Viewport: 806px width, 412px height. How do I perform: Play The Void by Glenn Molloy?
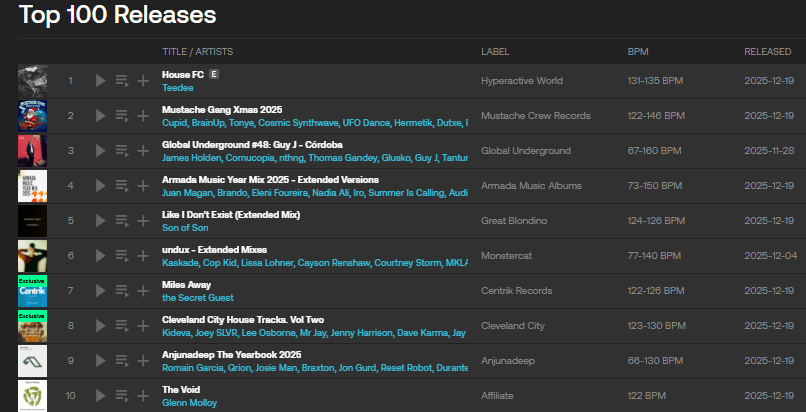[x=100, y=396]
